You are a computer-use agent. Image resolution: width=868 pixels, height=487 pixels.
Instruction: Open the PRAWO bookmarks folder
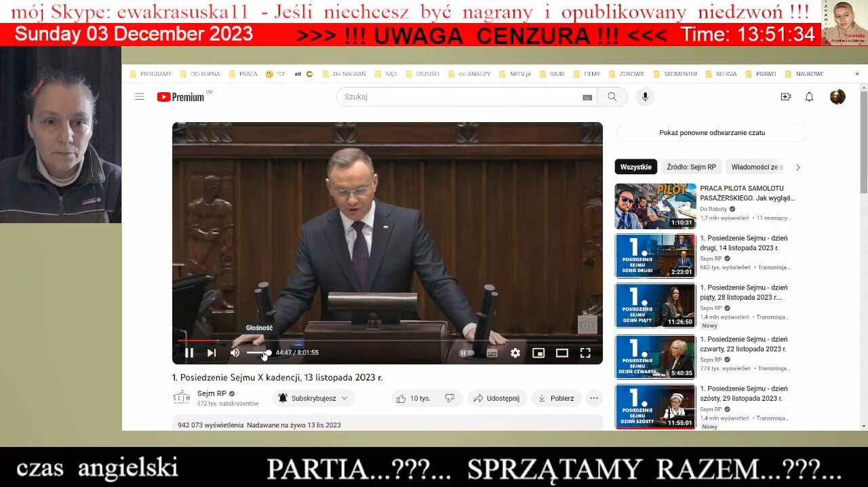[x=761, y=74]
